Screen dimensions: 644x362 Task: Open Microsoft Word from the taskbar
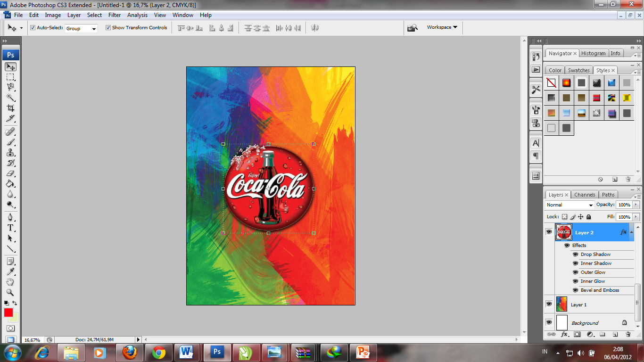(187, 352)
